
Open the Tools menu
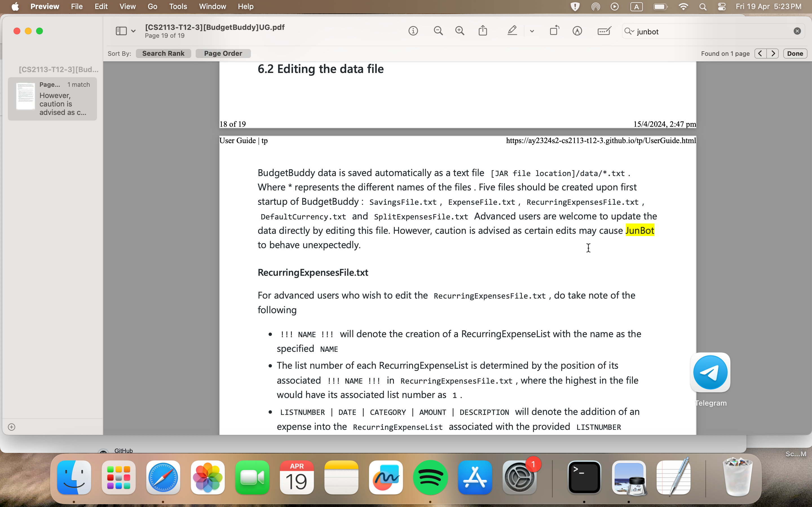point(178,6)
